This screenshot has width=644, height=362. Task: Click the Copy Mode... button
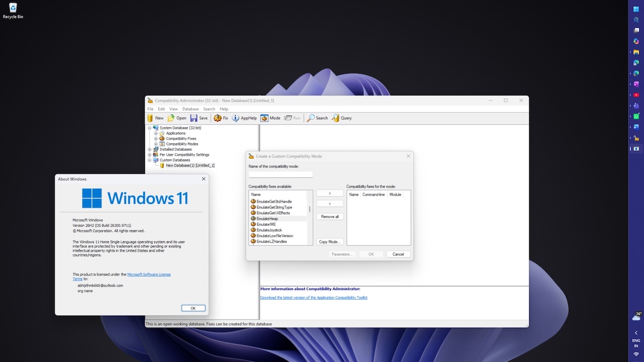[x=330, y=242]
